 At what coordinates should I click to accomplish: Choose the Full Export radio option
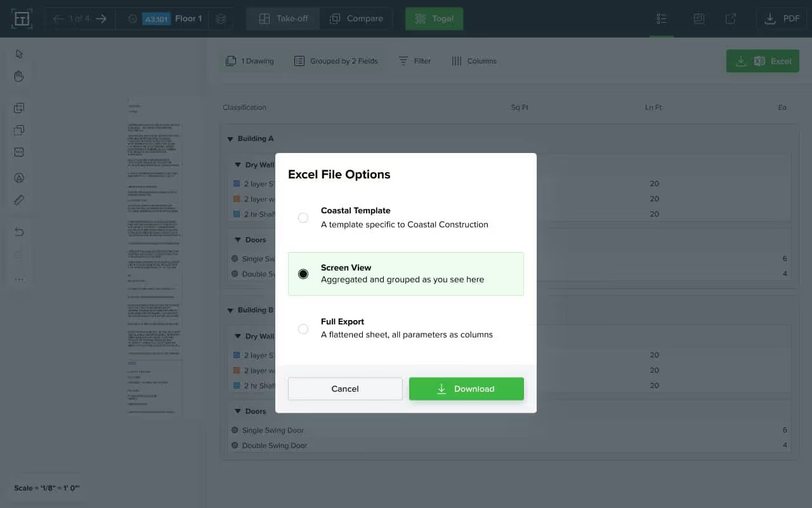[x=303, y=328]
